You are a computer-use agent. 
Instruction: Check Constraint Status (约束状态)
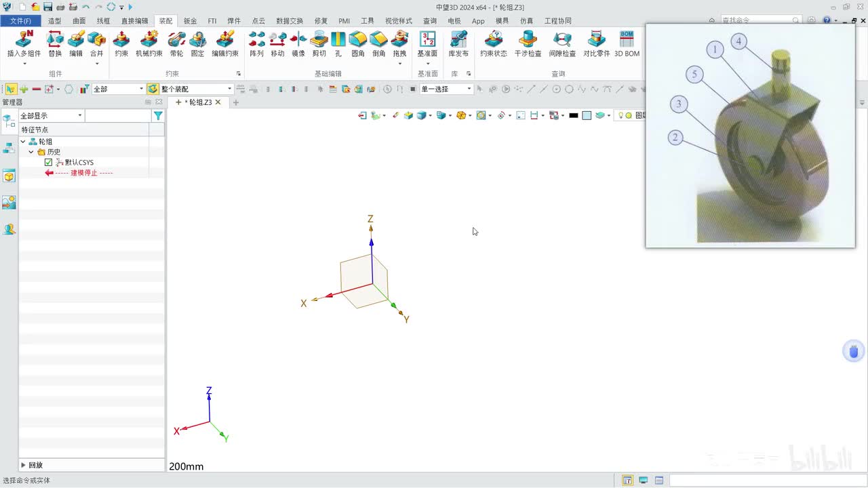494,43
